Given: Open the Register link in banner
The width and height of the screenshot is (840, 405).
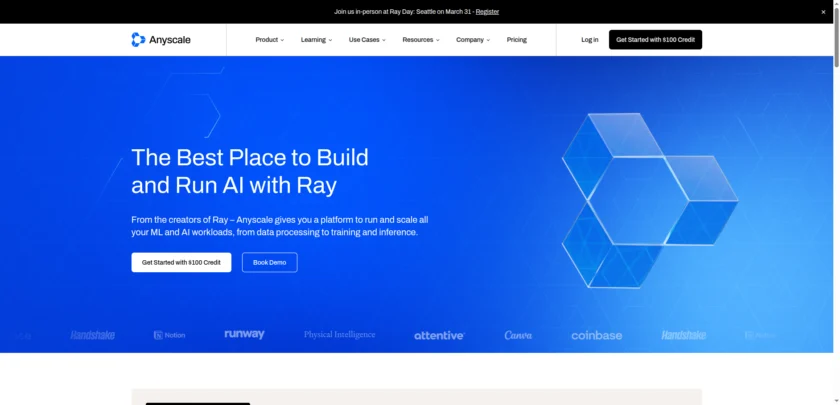Looking at the screenshot, I should (x=487, y=12).
